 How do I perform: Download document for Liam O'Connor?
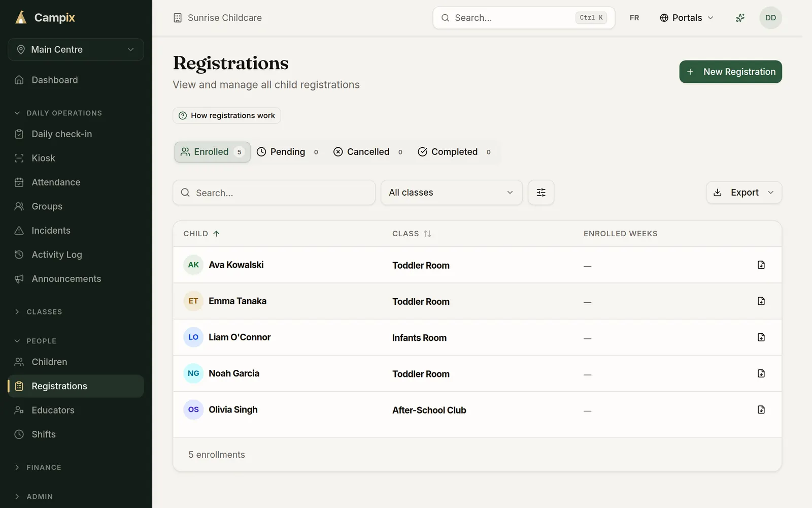761,337
